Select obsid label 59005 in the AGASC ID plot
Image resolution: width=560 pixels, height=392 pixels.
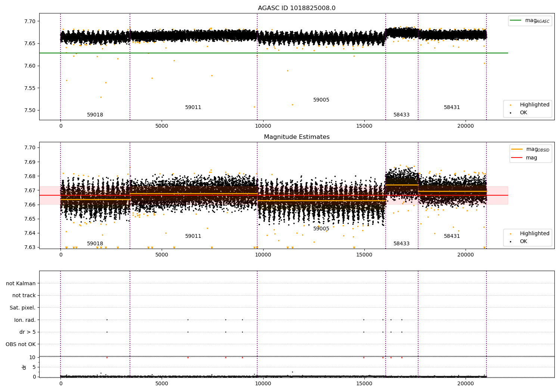pyautogui.click(x=321, y=100)
